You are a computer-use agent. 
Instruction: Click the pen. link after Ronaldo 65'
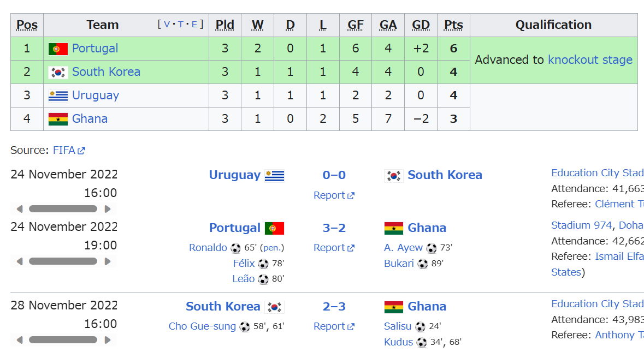273,248
